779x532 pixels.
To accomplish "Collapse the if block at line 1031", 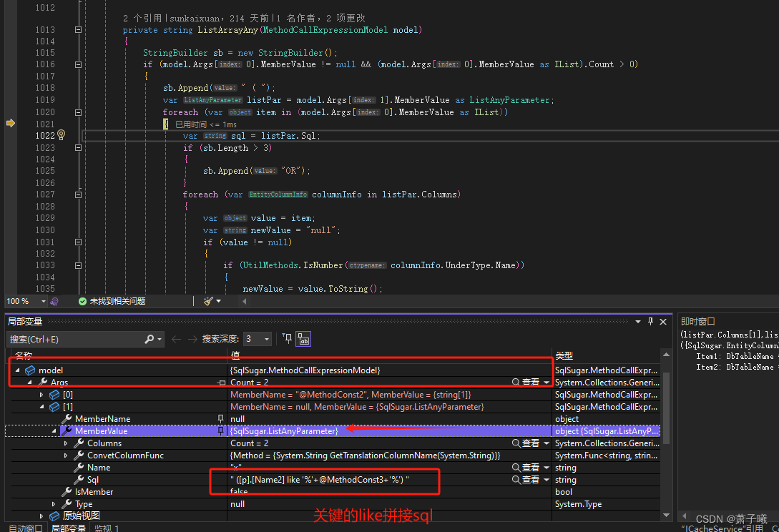I will click(78, 242).
